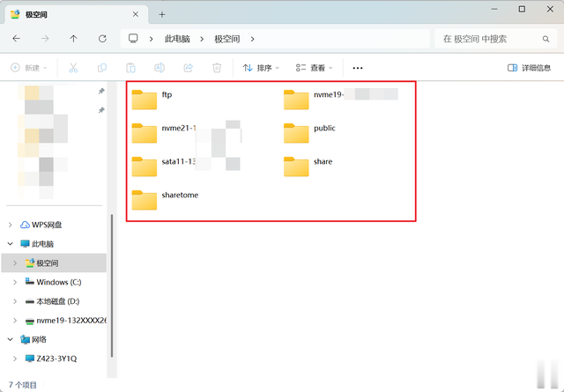Click the Paste clipboard icon
Image resolution: width=564 pixels, height=392 pixels.
coord(131,68)
